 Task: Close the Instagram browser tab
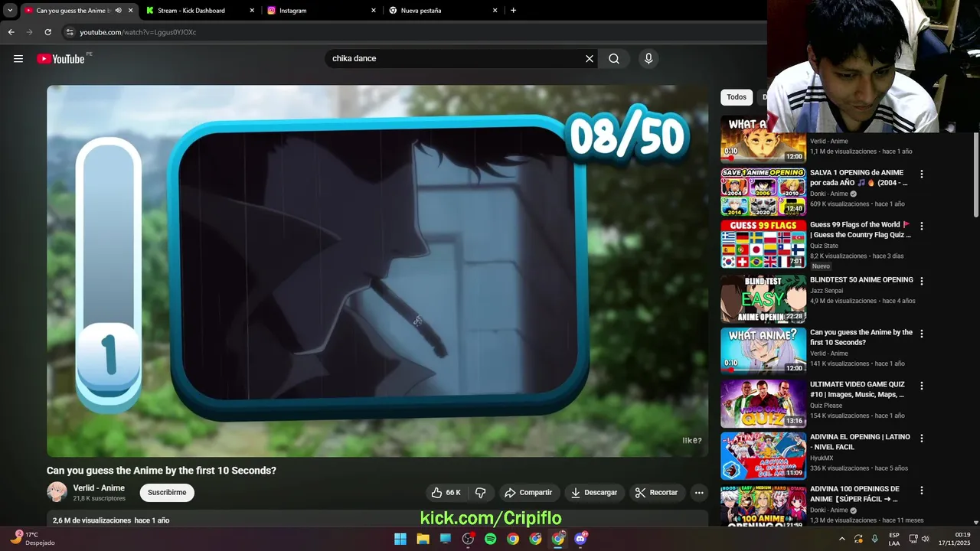point(374,11)
